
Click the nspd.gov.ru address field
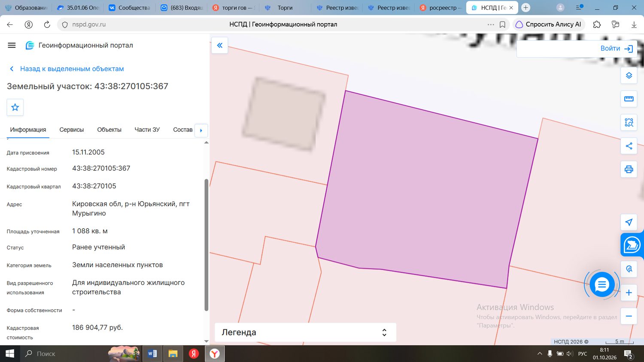pos(89,24)
